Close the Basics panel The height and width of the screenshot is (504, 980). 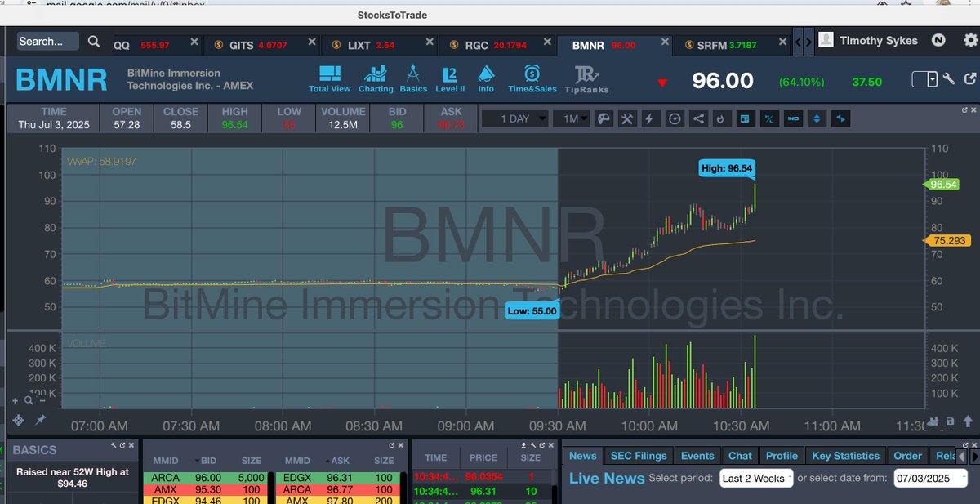point(131,445)
